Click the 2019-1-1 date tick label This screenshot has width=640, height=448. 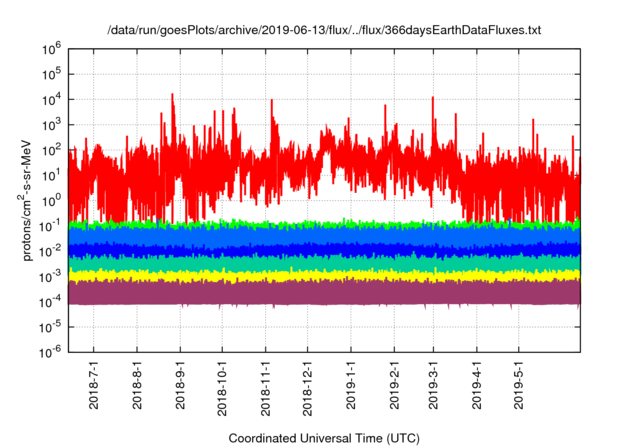click(351, 385)
